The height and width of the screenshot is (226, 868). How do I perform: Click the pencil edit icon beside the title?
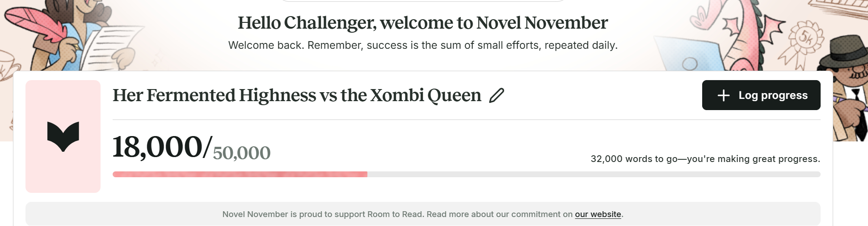pyautogui.click(x=496, y=95)
